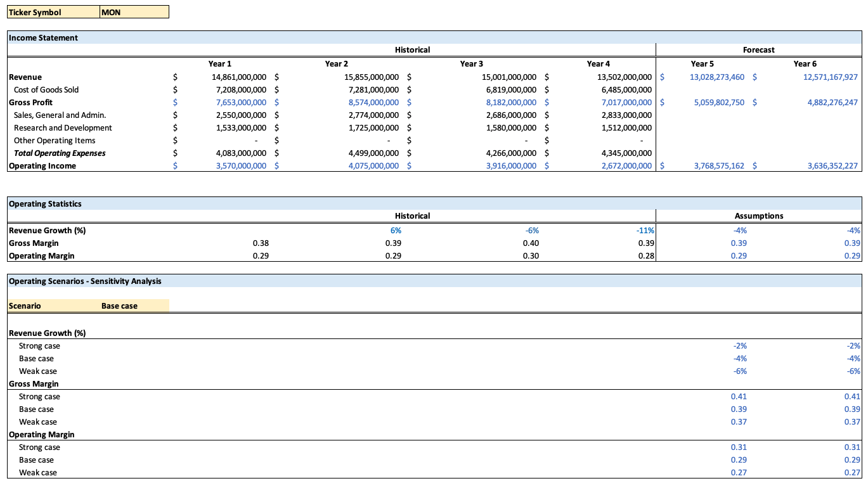Select the 6% revenue growth cell
The height and width of the screenshot is (488, 868).
click(396, 230)
